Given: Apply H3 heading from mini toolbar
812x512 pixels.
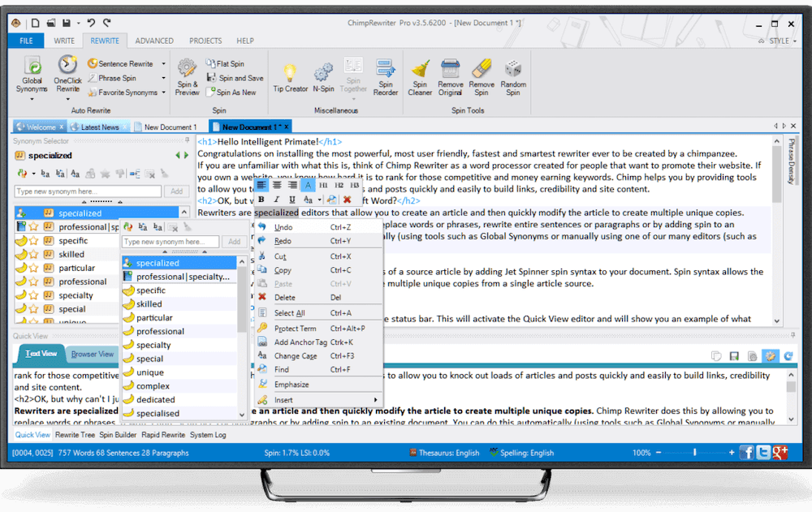Looking at the screenshot, I should pos(355,185).
